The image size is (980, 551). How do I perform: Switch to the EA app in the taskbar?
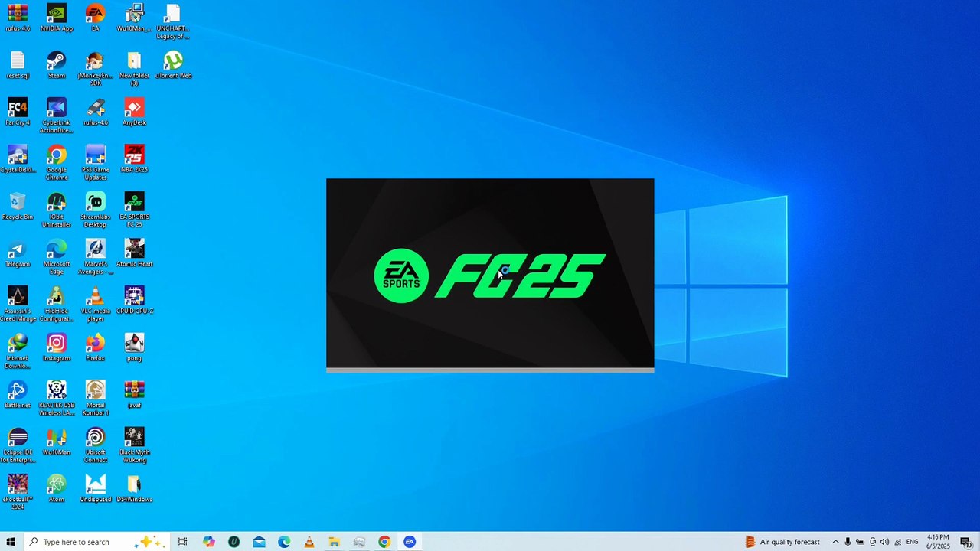click(410, 542)
